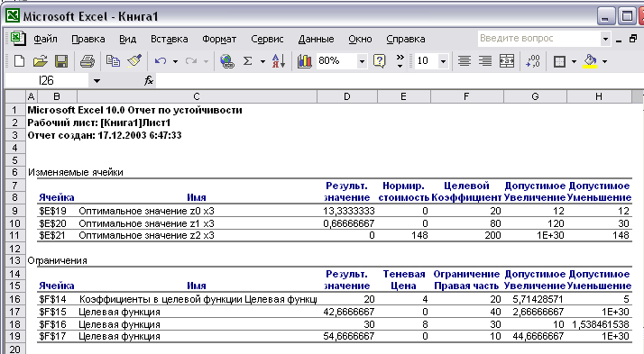Apply borders with the Borders icon
This screenshot has height=354, width=644.
(x=559, y=61)
